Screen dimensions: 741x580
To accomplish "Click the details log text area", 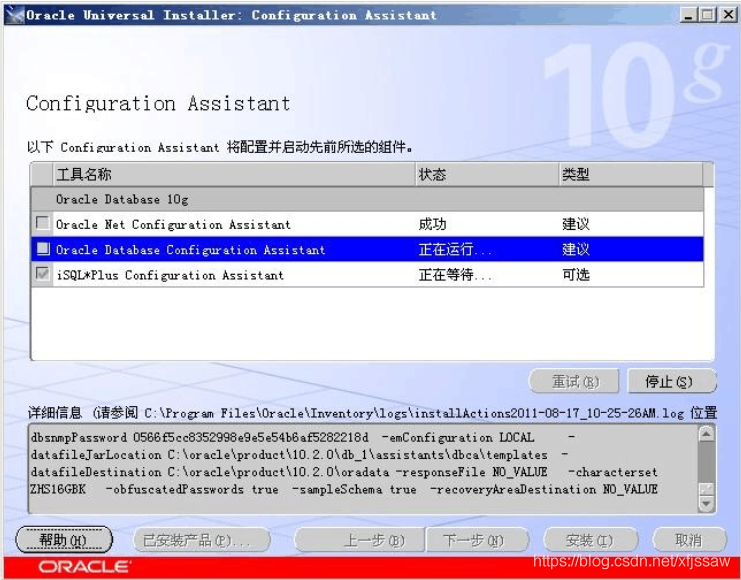I will pyautogui.click(x=363, y=468).
